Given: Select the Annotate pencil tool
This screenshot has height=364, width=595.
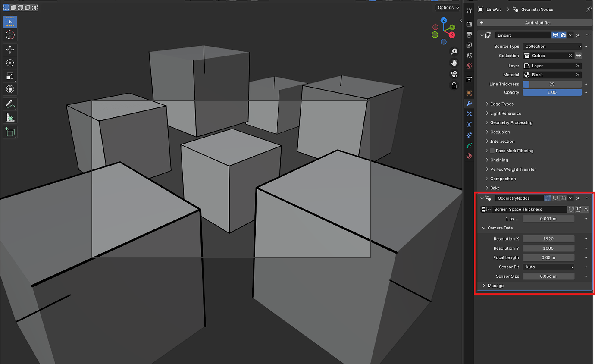Looking at the screenshot, I should click(10, 104).
